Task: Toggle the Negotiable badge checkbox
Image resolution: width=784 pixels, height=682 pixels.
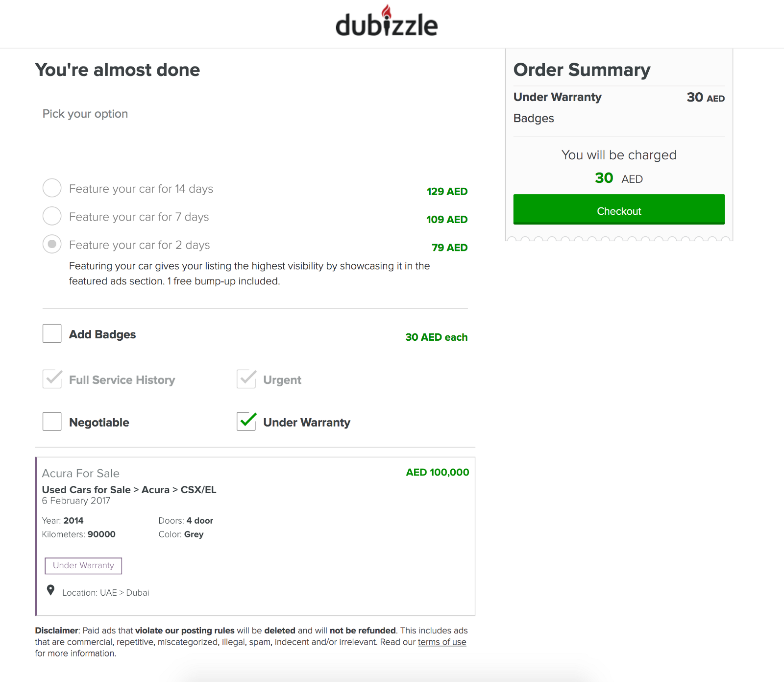Action: [x=51, y=421]
